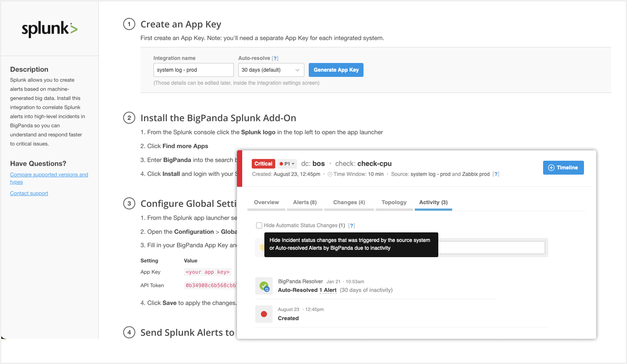The width and height of the screenshot is (627, 364).
Task: Open the Auto-resolve help question mark
Action: point(275,58)
